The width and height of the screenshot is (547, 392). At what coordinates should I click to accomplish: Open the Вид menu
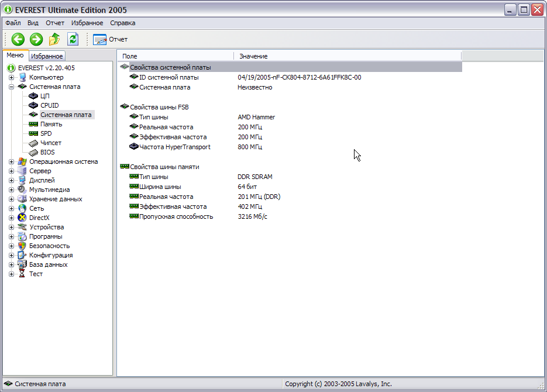pos(33,23)
